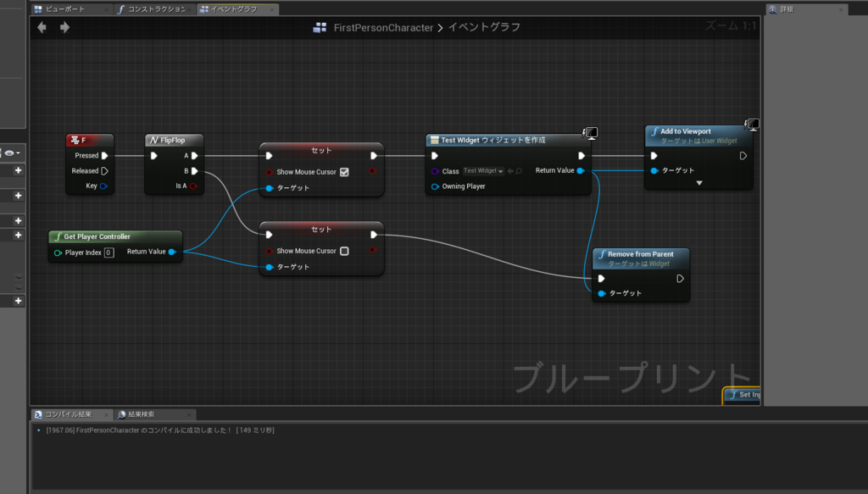Click use-selected-asset arrow next to Class

pyautogui.click(x=510, y=171)
